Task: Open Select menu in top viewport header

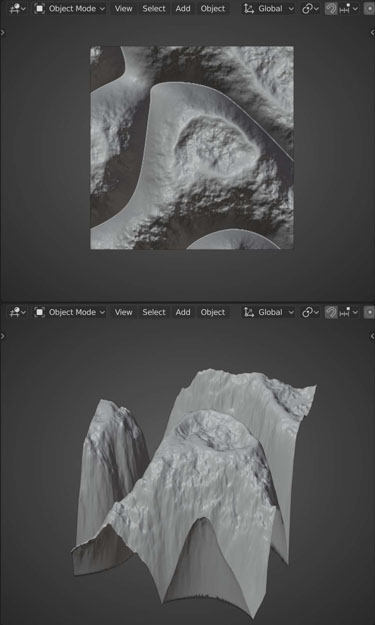Action: pyautogui.click(x=154, y=8)
